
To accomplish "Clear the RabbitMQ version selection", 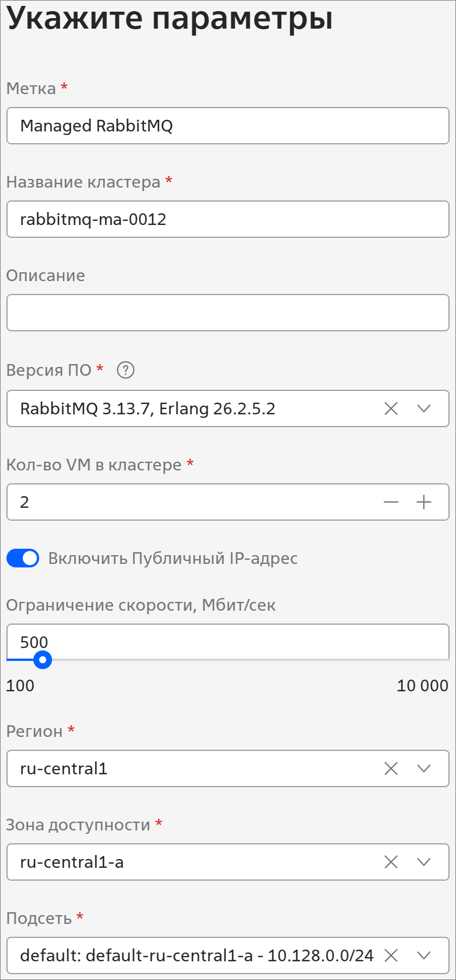I will [x=391, y=408].
